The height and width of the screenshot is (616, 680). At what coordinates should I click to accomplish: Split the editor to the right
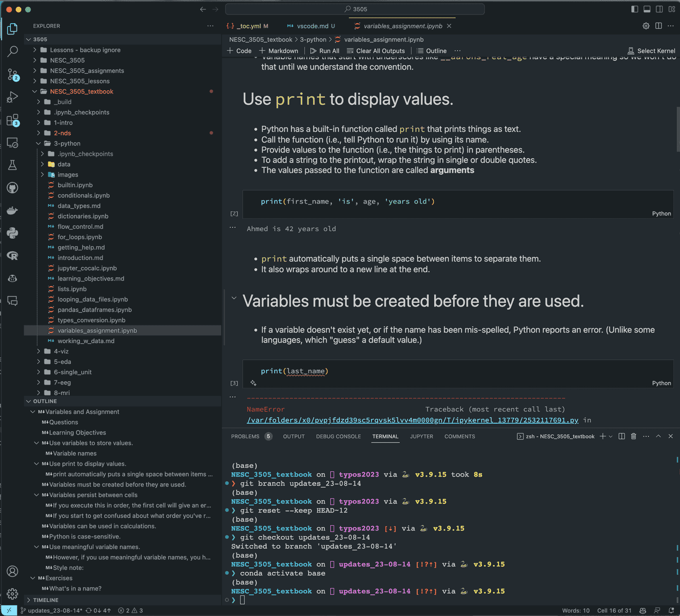(x=658, y=26)
